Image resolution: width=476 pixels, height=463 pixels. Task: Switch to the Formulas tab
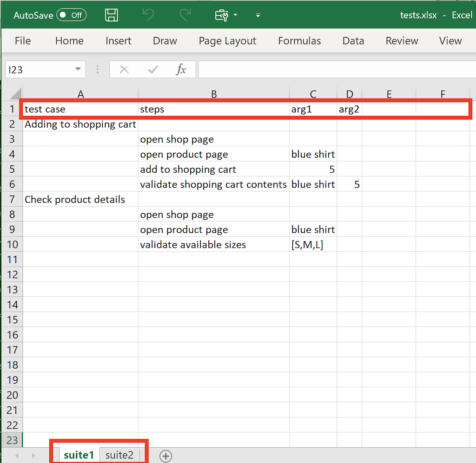pos(299,40)
